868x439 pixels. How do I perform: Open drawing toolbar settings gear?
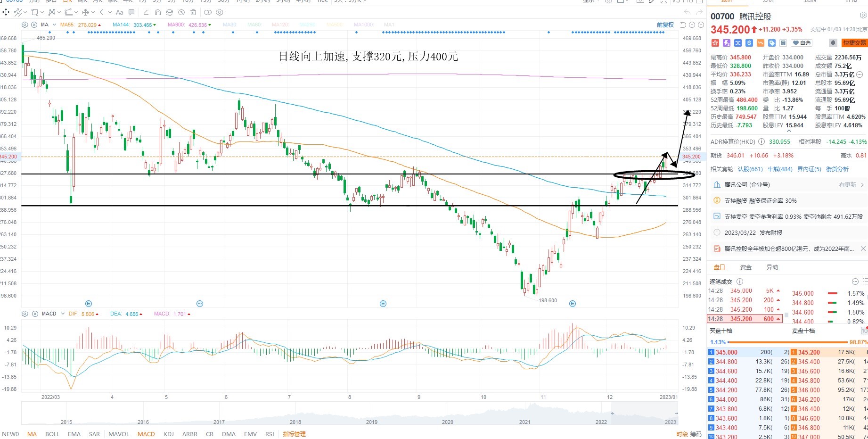[220, 12]
